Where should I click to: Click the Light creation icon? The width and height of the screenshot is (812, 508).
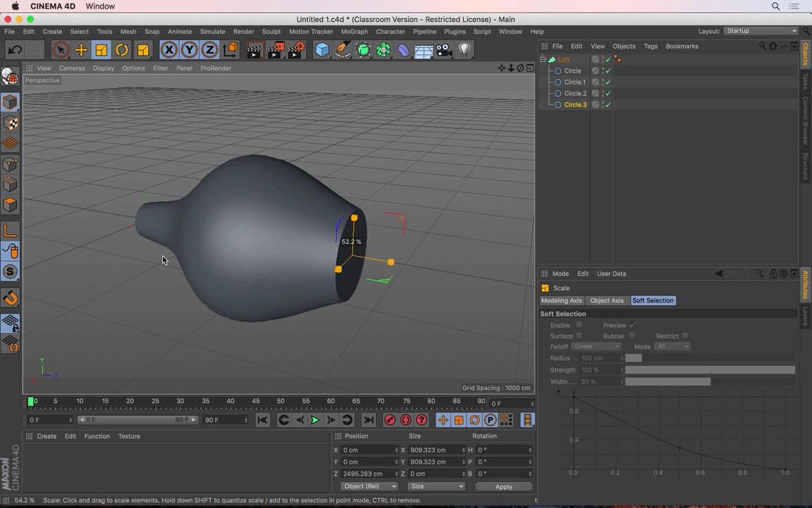462,49
